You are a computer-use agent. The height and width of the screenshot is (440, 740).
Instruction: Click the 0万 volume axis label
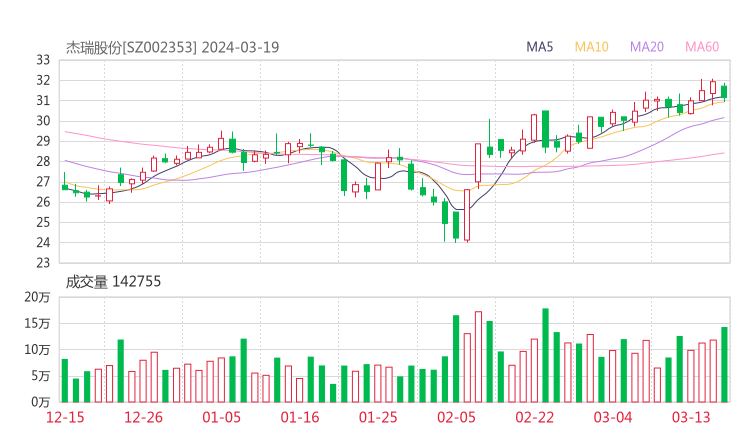coord(41,402)
